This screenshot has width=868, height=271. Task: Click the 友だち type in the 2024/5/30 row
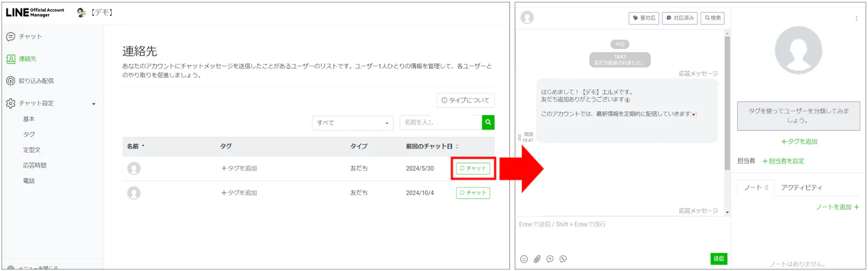coord(359,168)
